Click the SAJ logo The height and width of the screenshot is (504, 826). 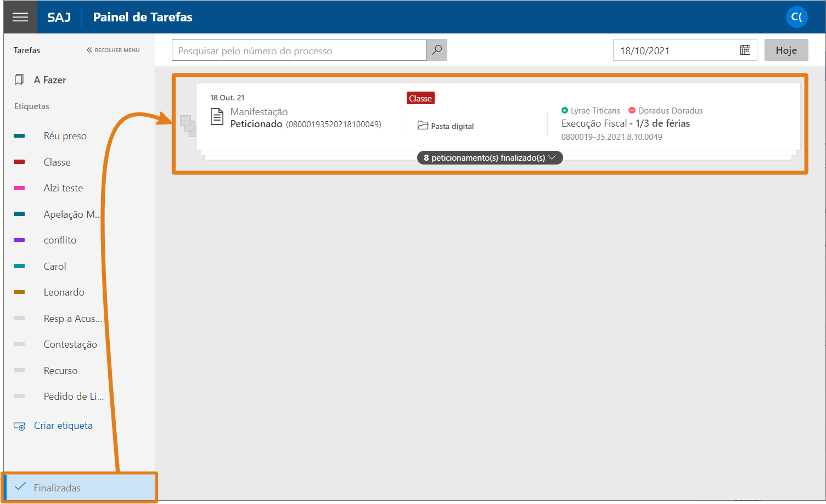coord(59,18)
